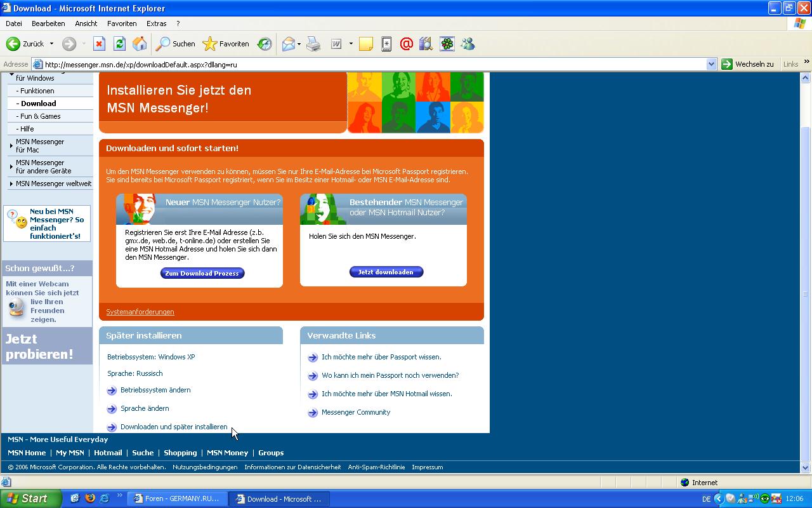The height and width of the screenshot is (508, 812).
Task: Open the Favoriten star panel
Action: [x=226, y=44]
